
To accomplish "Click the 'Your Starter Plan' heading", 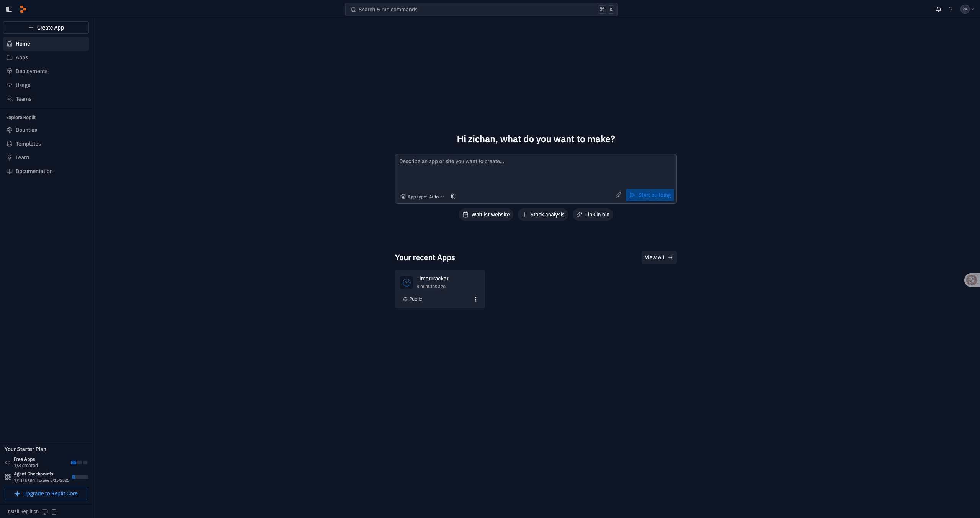I will 25,449.
